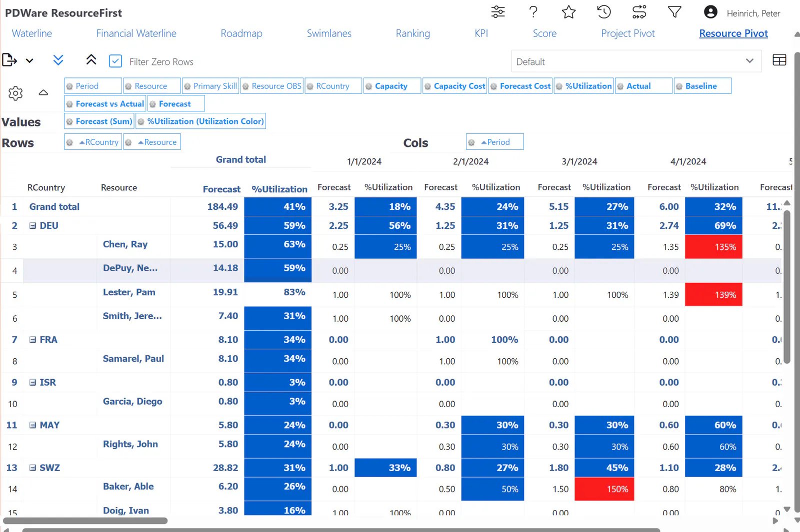The width and height of the screenshot is (800, 532).
Task: Click the 4/1/2024 period column header
Action: (688, 161)
